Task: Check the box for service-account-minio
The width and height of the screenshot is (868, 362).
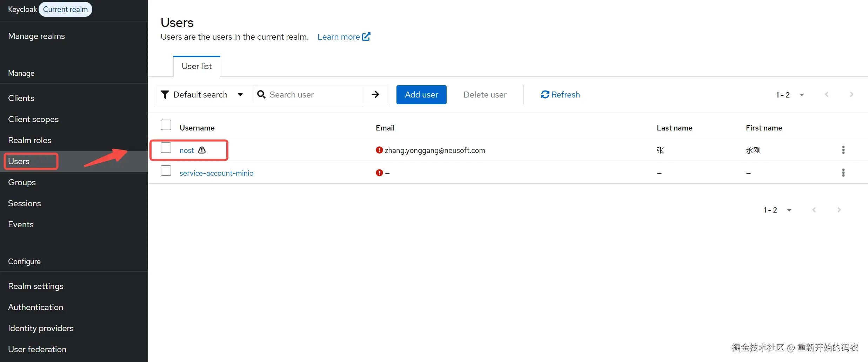Action: pos(166,170)
